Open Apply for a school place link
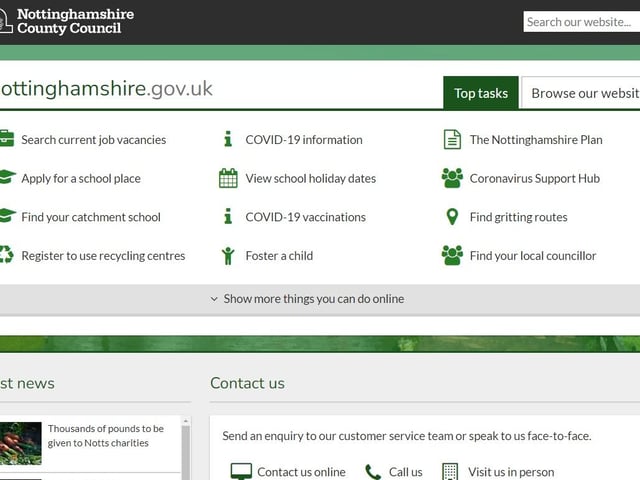Image resolution: width=640 pixels, height=480 pixels. coord(81,178)
